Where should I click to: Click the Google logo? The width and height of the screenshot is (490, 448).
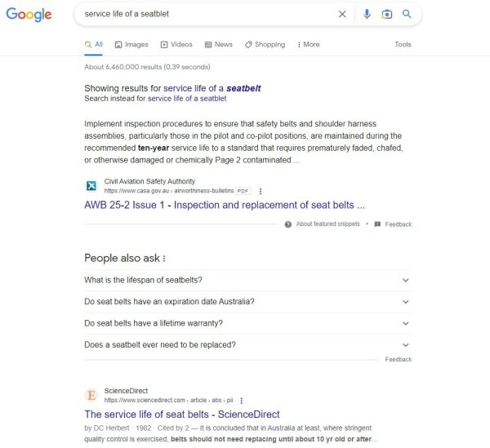29,15
